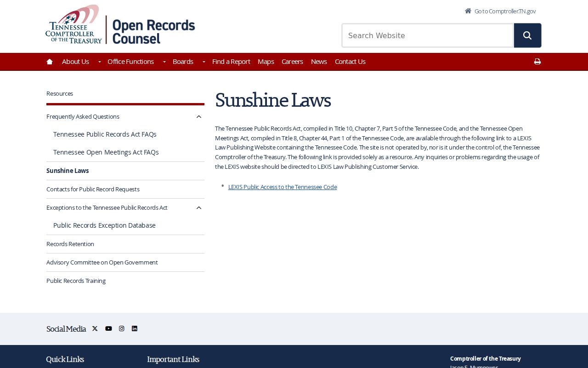Open Tennessee Public Records Act FAQs
This screenshot has height=368, width=588.
pyautogui.click(x=105, y=134)
